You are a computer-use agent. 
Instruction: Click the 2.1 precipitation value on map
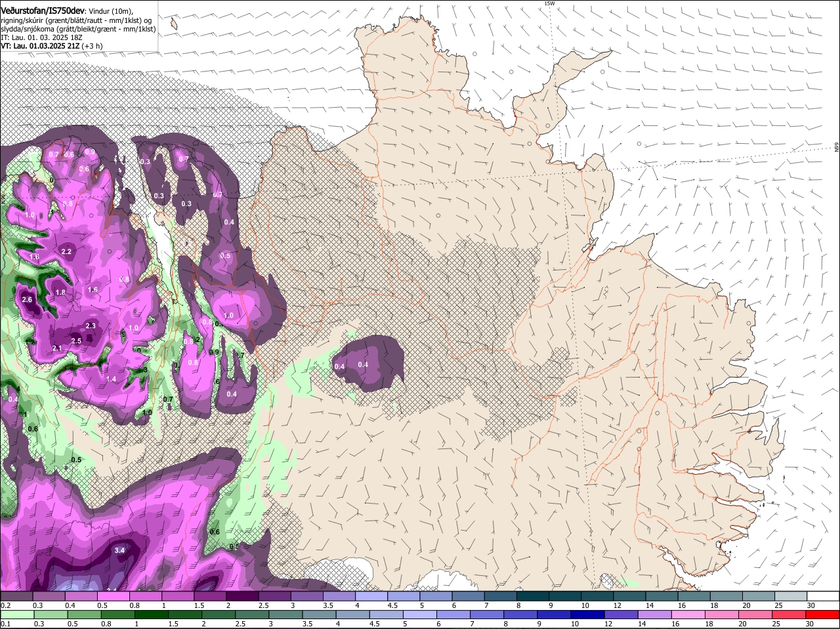point(57,348)
